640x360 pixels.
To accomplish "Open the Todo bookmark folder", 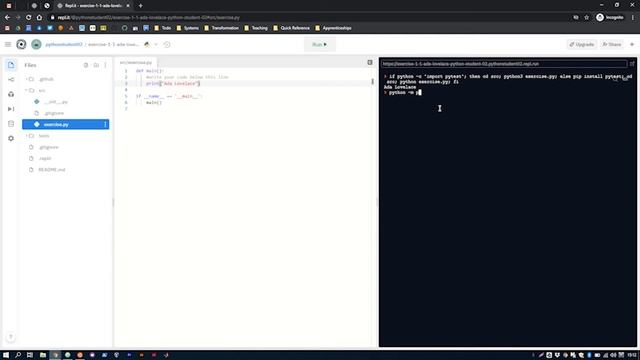I will click(x=162, y=28).
